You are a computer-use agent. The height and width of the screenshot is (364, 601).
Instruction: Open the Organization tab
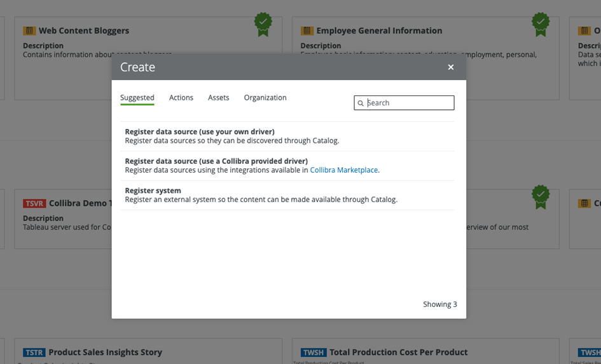pos(265,98)
